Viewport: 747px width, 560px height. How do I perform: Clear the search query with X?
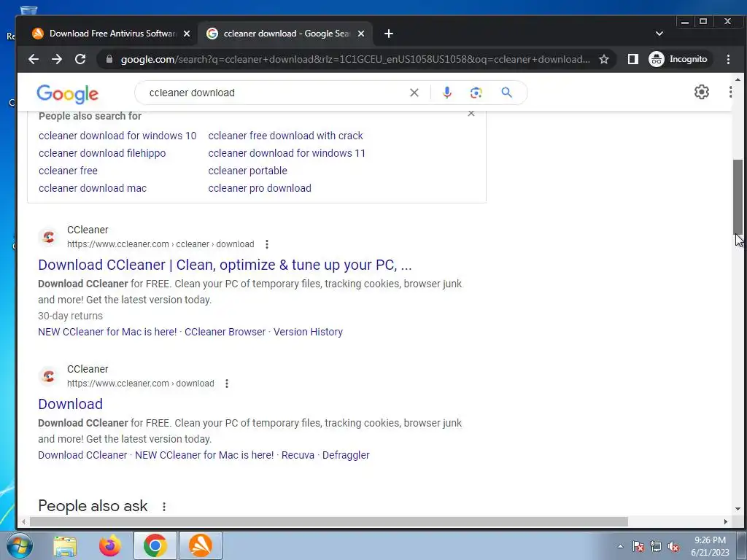[x=414, y=93]
